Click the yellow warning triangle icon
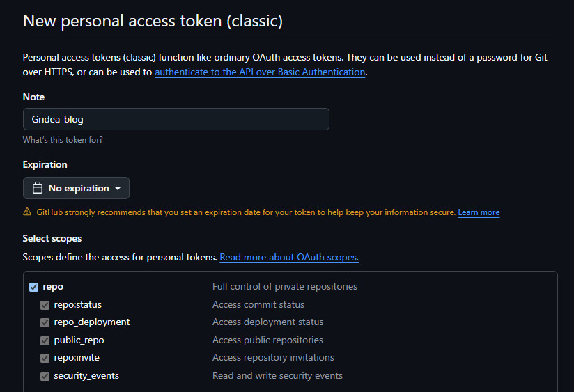 (x=27, y=212)
